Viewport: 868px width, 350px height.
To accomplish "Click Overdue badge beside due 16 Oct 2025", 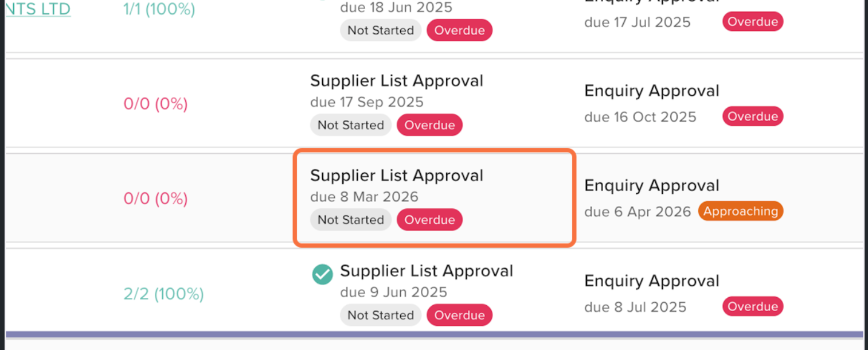I will [752, 116].
